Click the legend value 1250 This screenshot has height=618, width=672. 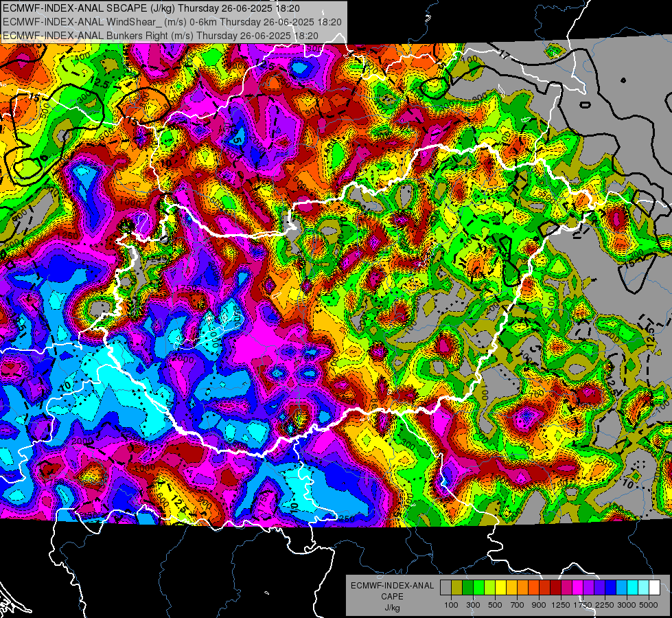(561, 605)
